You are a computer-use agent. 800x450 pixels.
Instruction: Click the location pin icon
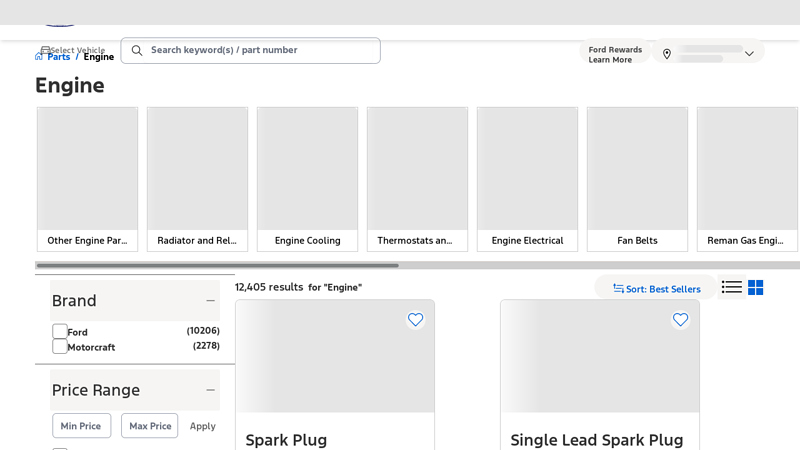point(667,54)
